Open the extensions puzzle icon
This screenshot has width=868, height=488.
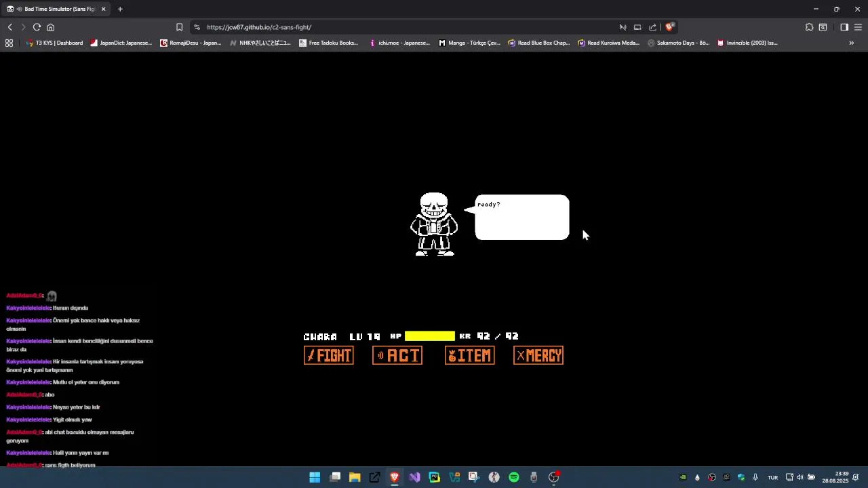(x=809, y=27)
